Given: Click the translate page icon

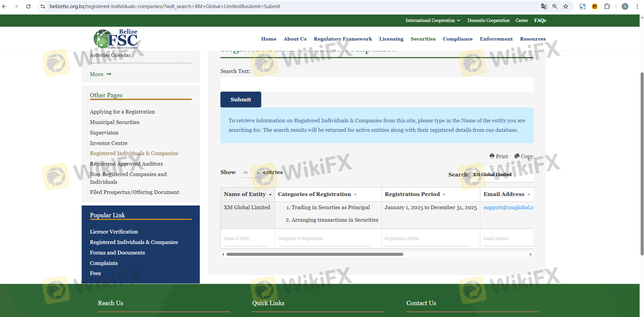Looking at the screenshot, I should coord(544,6).
